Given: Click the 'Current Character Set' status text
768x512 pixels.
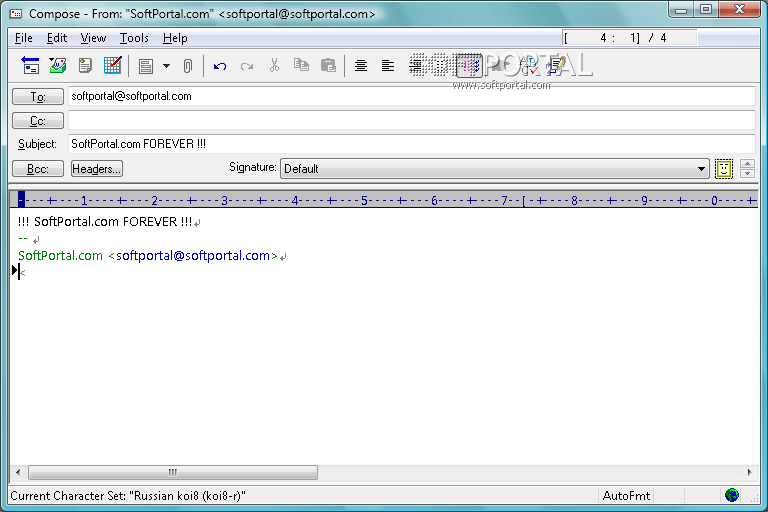Looking at the screenshot, I should pyautogui.click(x=128, y=496).
